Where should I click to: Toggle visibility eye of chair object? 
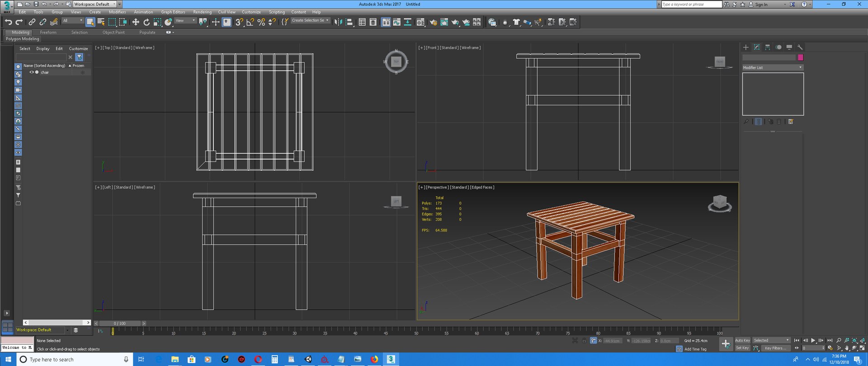[32, 72]
